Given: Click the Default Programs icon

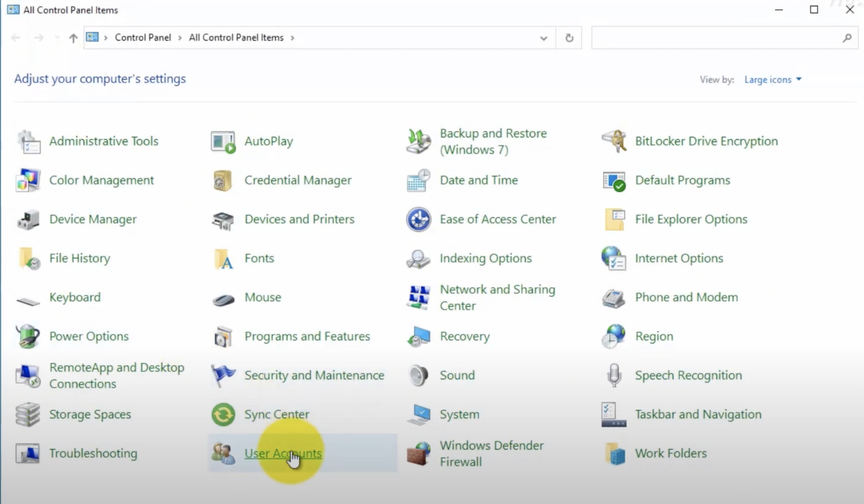Looking at the screenshot, I should 614,181.
